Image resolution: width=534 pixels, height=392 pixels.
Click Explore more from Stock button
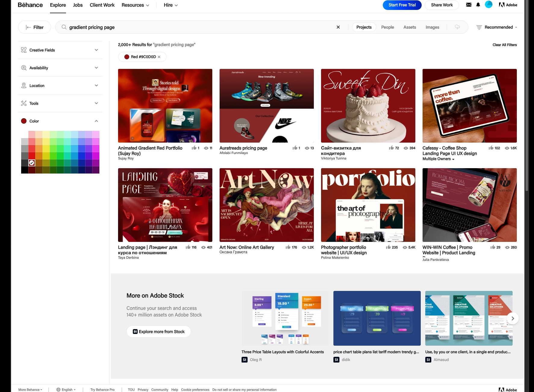(x=159, y=332)
